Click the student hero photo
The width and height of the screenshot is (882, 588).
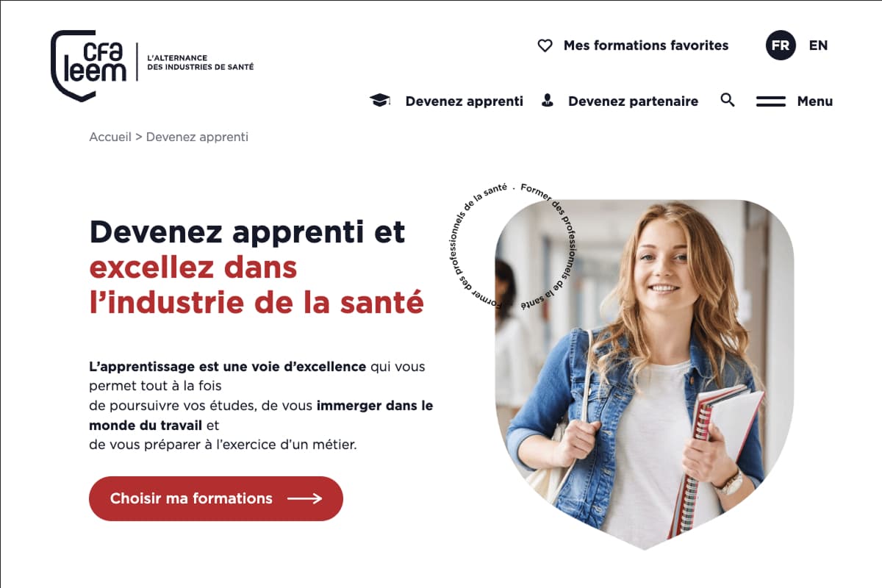tap(645, 375)
